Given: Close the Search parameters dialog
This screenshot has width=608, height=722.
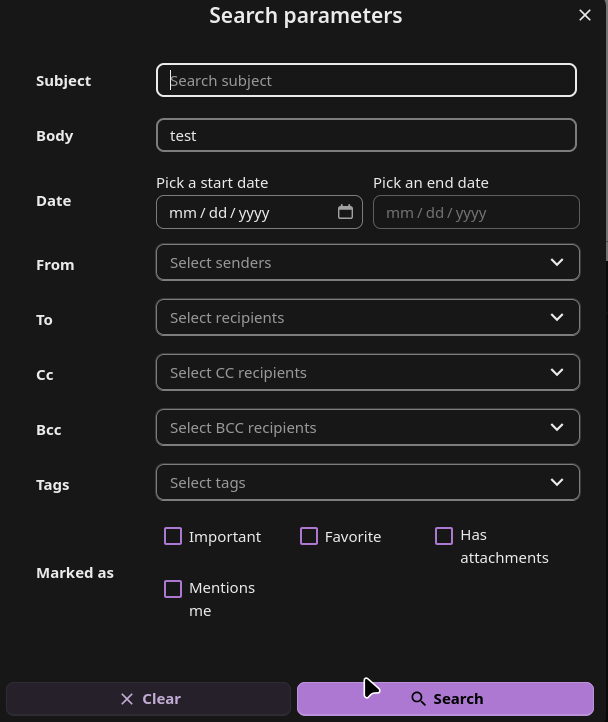Looking at the screenshot, I should tap(585, 15).
